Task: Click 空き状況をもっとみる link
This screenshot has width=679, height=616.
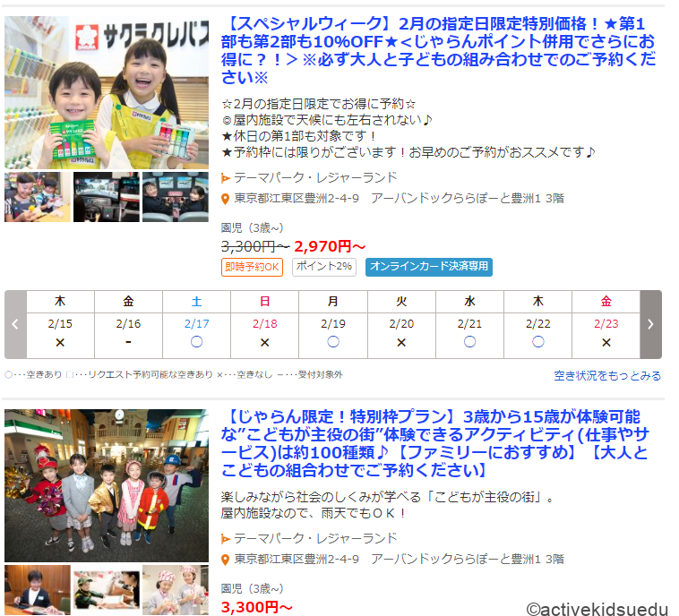Action: click(x=607, y=375)
